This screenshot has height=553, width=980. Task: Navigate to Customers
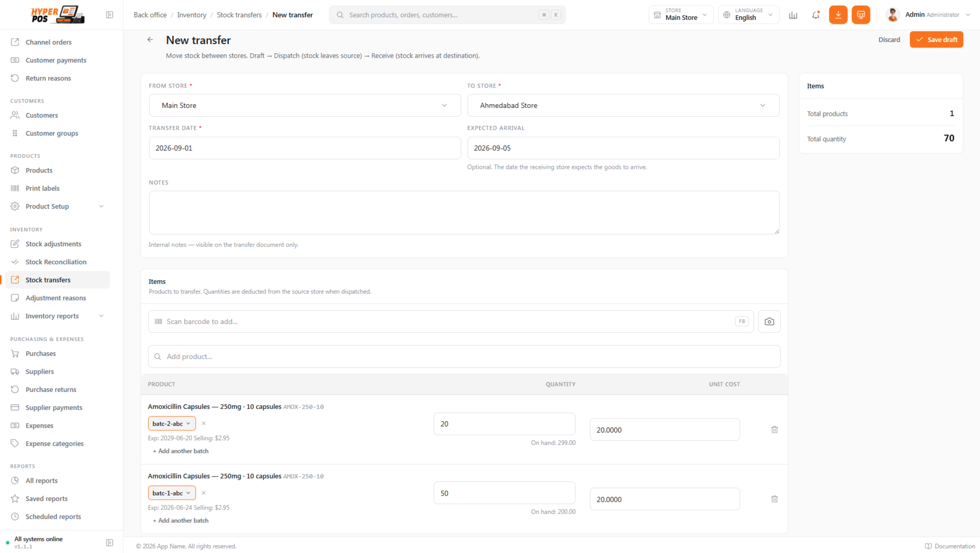[58, 115]
